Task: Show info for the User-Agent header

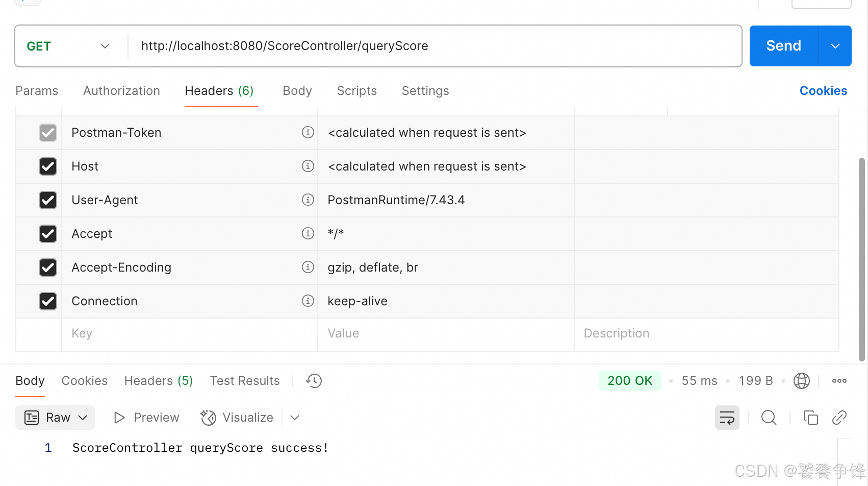Action: 308,200
